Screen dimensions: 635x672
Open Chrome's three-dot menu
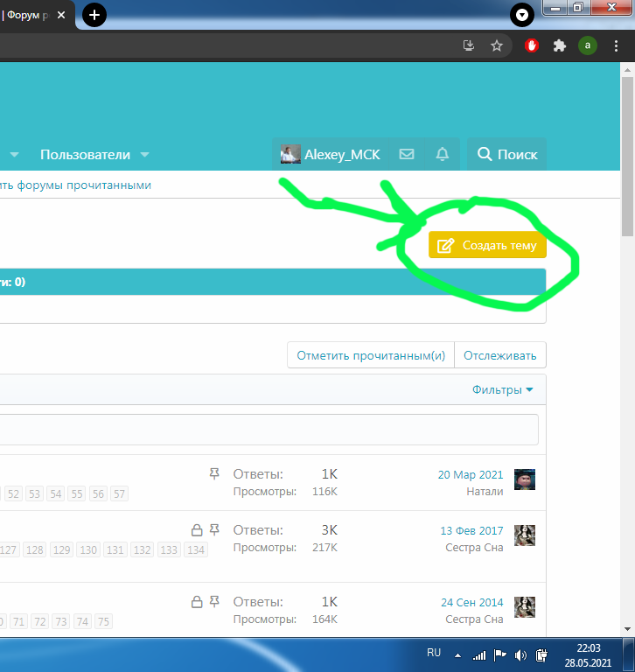click(x=616, y=45)
